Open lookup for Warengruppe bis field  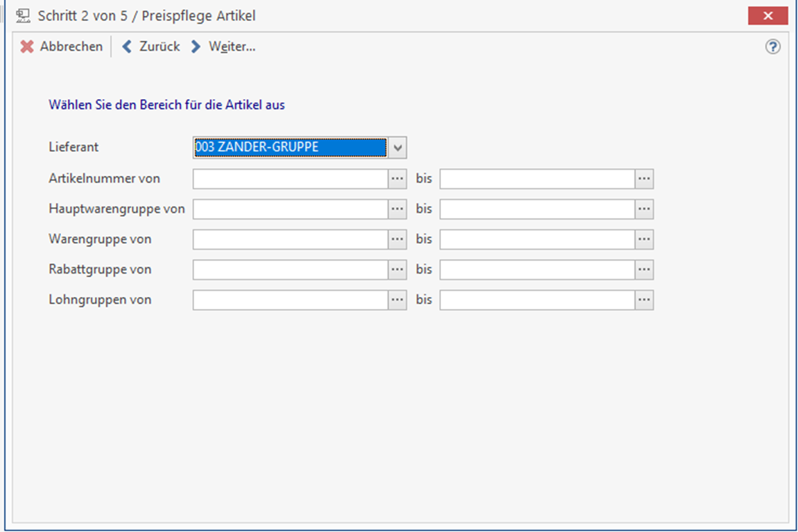click(644, 239)
